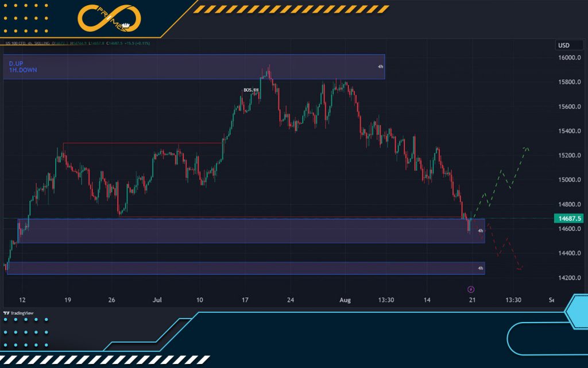
Task: Click the 4h tag on the lowest zone
Action: point(480,269)
